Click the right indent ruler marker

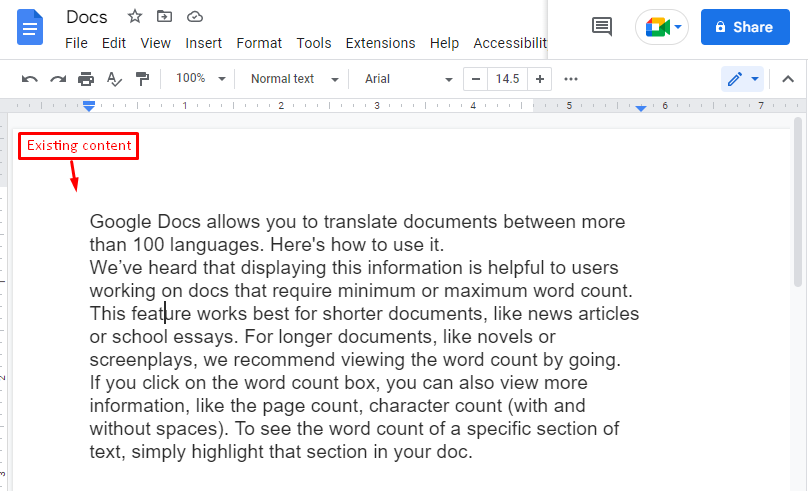pos(641,108)
